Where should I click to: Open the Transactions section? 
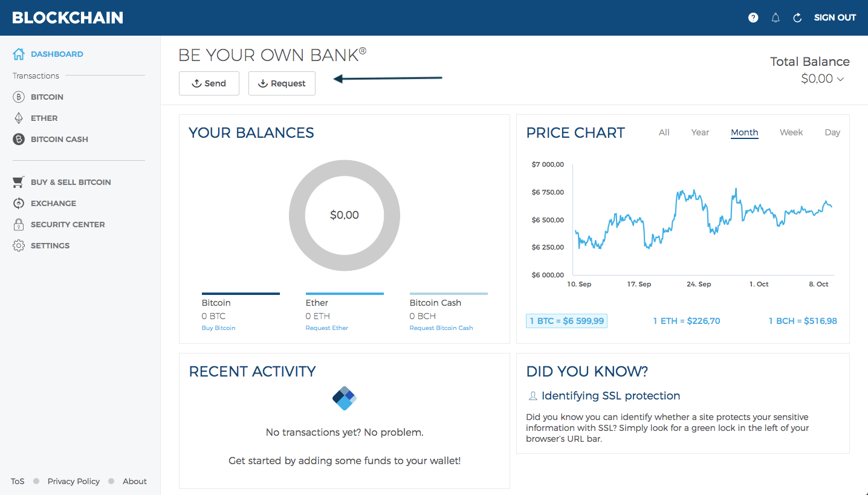point(35,76)
